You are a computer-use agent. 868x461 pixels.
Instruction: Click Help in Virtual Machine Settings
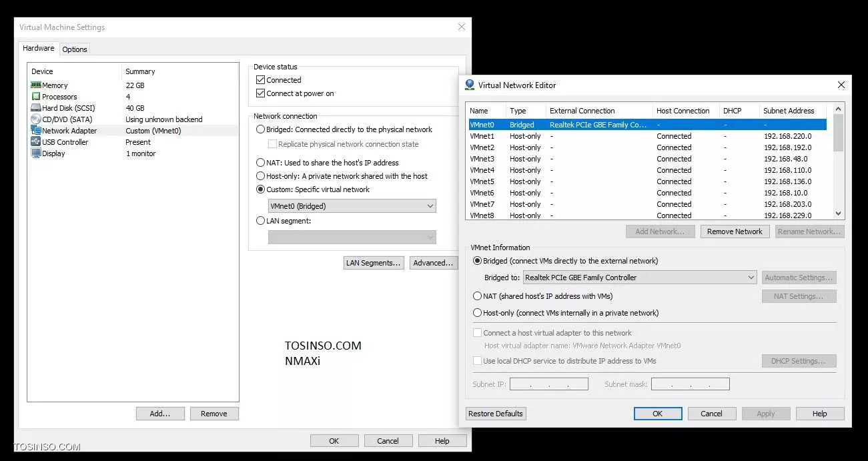tap(442, 441)
